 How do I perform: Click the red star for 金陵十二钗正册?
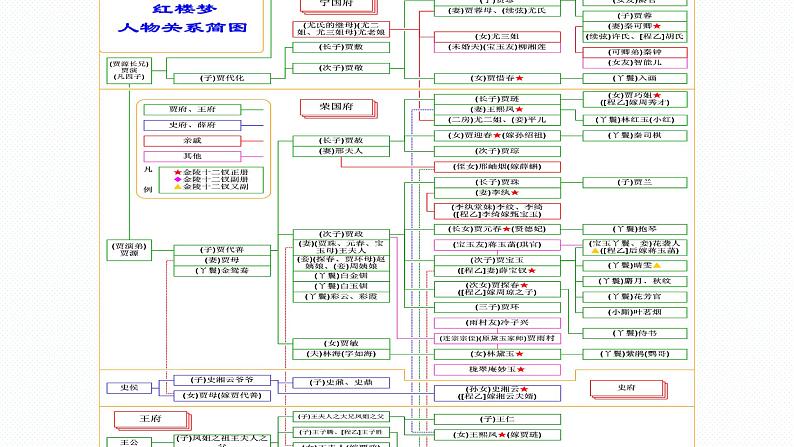coord(178,173)
